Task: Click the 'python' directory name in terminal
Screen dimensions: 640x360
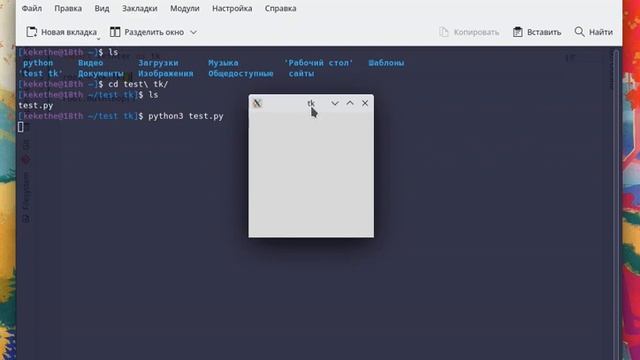Action: 38,63
